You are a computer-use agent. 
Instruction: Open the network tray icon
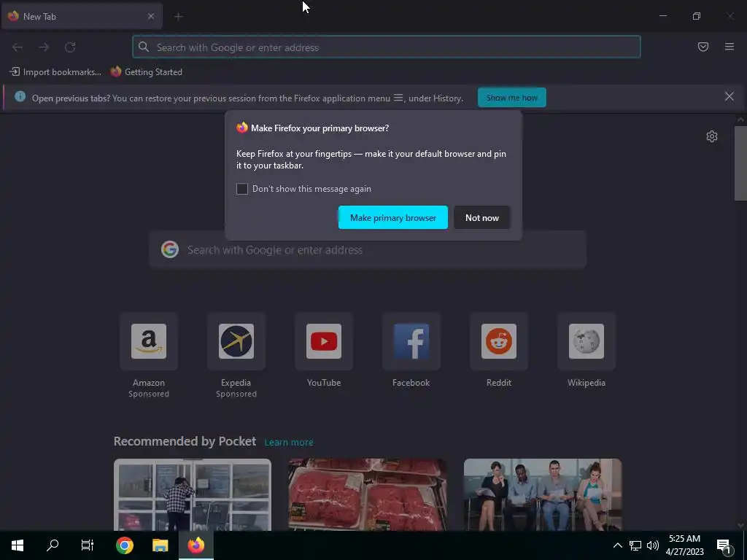635,545
